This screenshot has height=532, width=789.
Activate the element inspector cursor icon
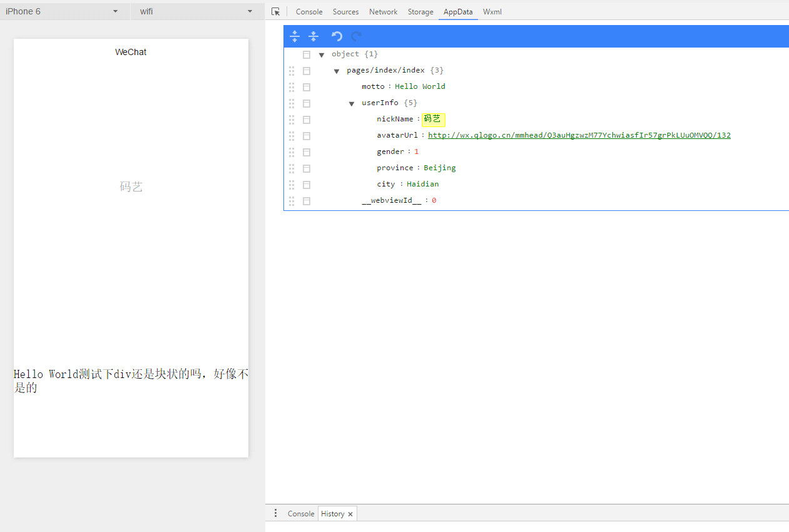[x=275, y=12]
